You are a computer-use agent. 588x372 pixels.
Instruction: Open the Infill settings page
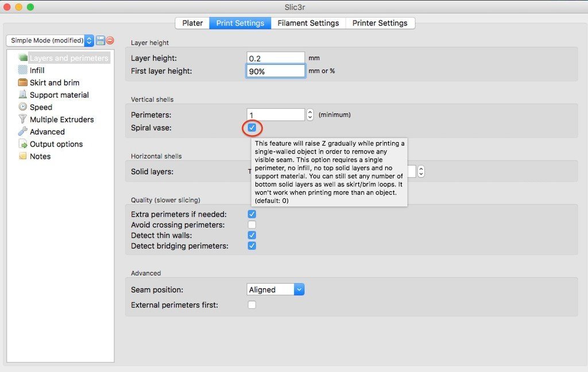pyautogui.click(x=37, y=70)
